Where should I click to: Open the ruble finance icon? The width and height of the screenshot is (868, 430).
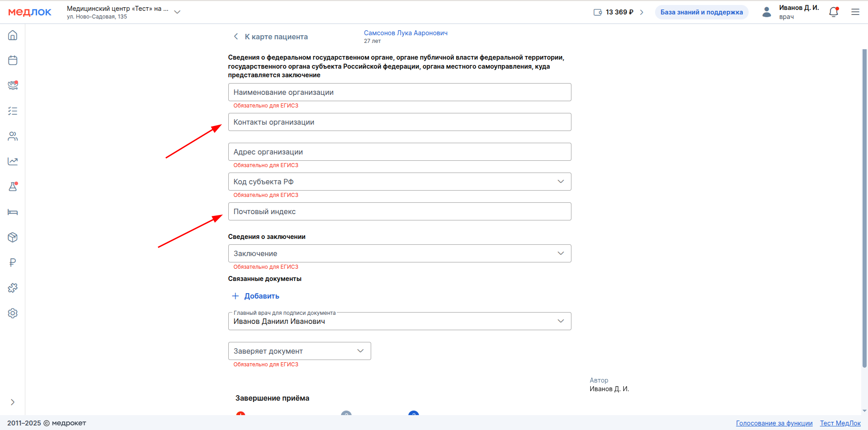(x=13, y=262)
